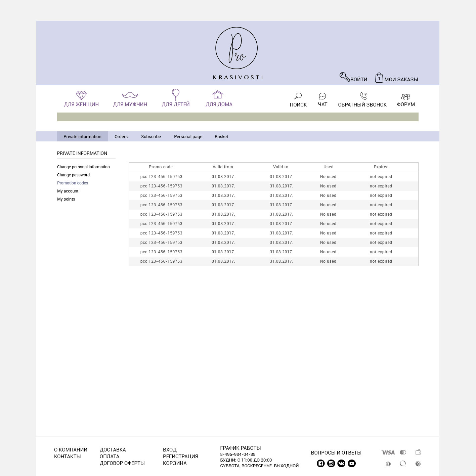Click the @ Mail.ru payment icon

click(x=388, y=464)
